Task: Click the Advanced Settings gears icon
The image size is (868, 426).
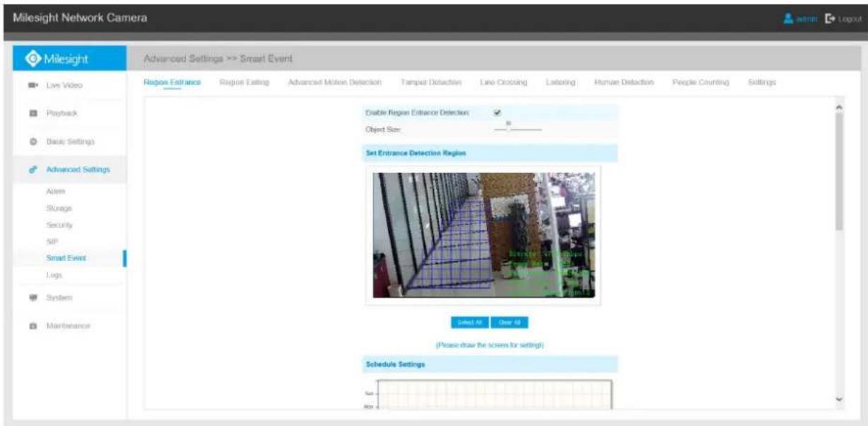Action: coord(33,169)
